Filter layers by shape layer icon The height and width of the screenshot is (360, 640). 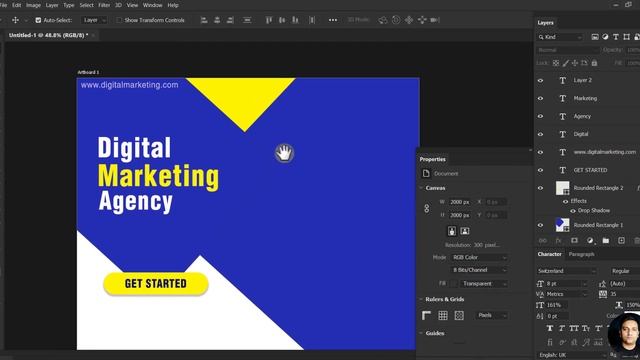[x=627, y=37]
